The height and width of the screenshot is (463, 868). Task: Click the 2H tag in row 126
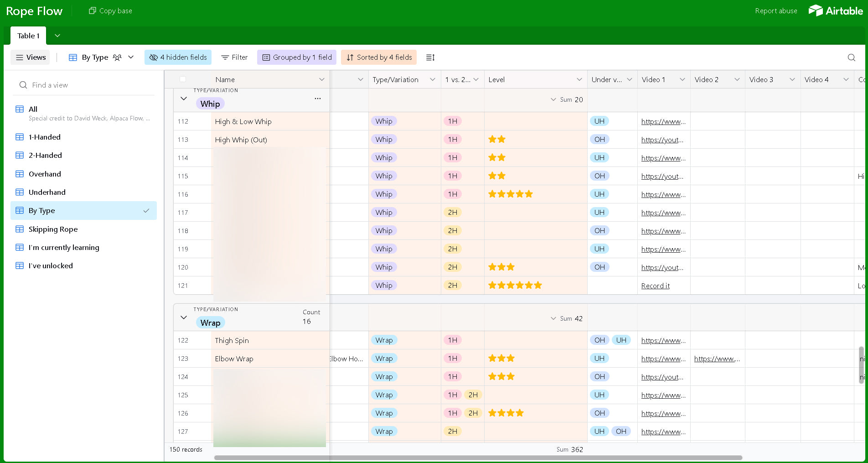473,413
